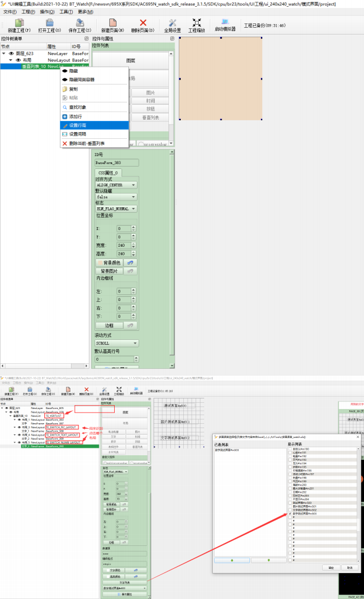Click the 背景图片 button
This screenshot has width=364, height=599.
109,271
